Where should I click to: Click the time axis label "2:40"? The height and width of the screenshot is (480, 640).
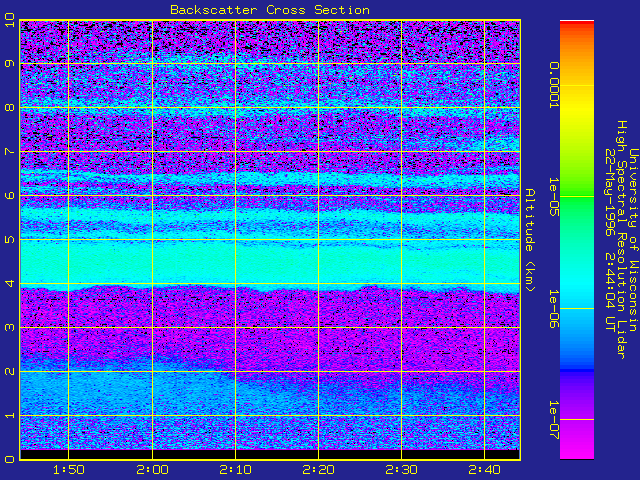484,470
